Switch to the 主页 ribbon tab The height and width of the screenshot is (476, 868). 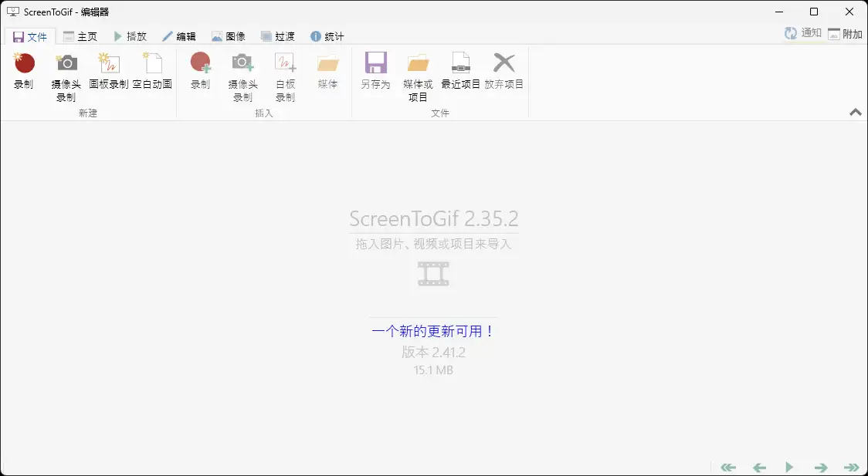click(80, 36)
